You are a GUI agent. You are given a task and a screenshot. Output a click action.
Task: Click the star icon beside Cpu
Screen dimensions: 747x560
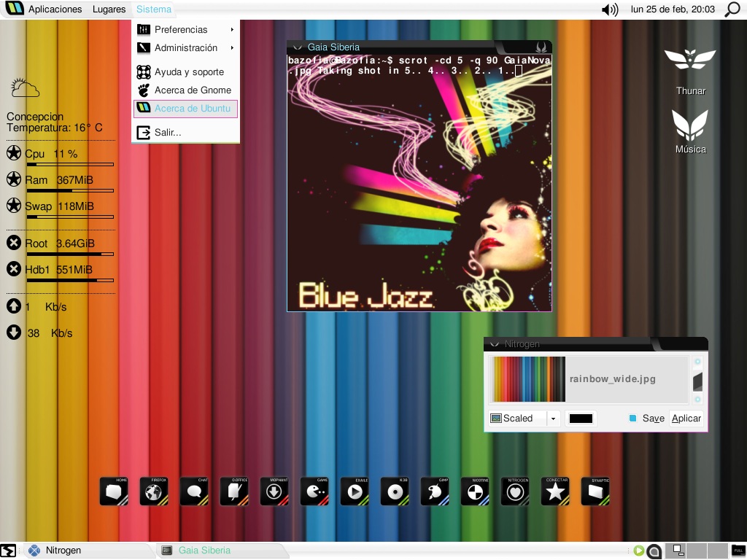14,153
